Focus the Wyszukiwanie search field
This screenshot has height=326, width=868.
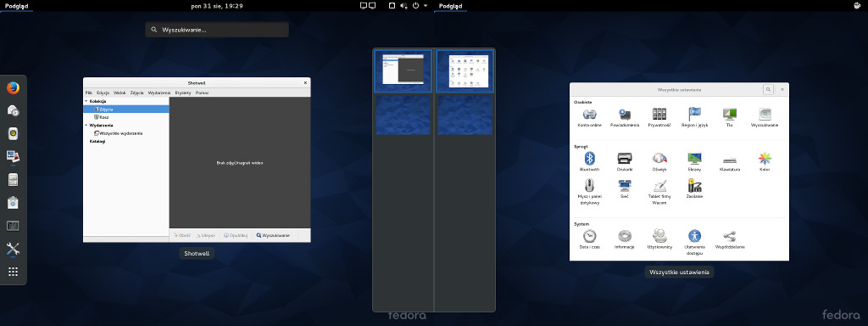(216, 30)
